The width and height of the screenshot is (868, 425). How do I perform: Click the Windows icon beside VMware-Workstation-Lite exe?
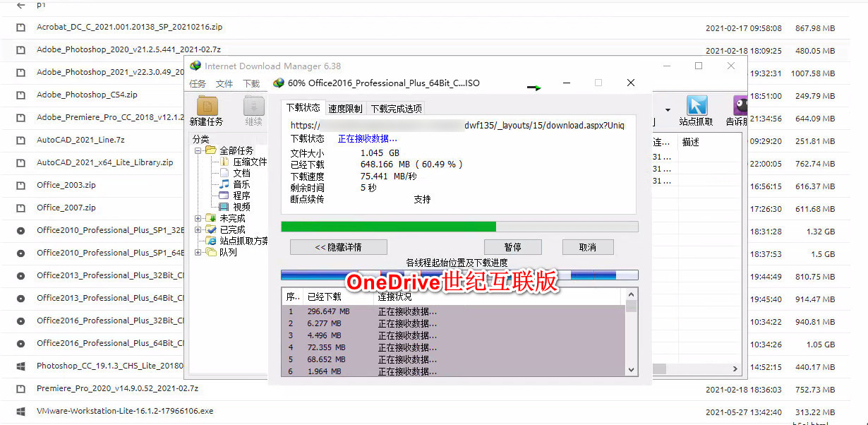click(x=21, y=412)
